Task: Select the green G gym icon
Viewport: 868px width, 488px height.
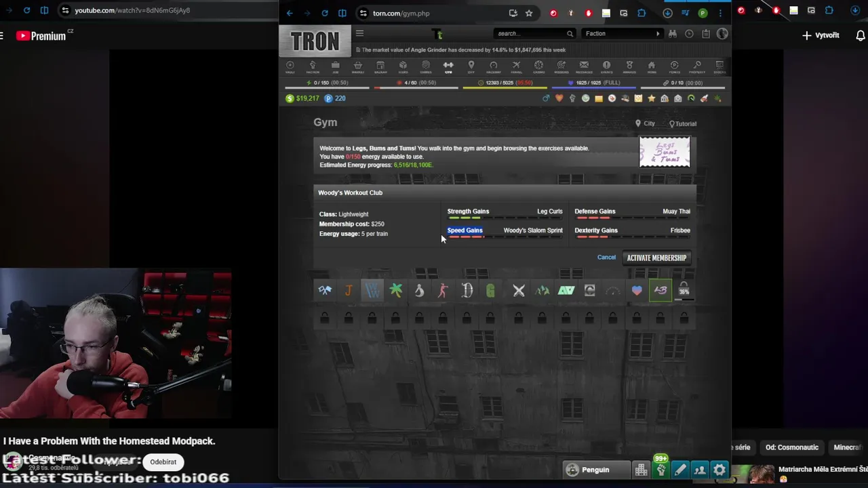Action: [x=490, y=291]
